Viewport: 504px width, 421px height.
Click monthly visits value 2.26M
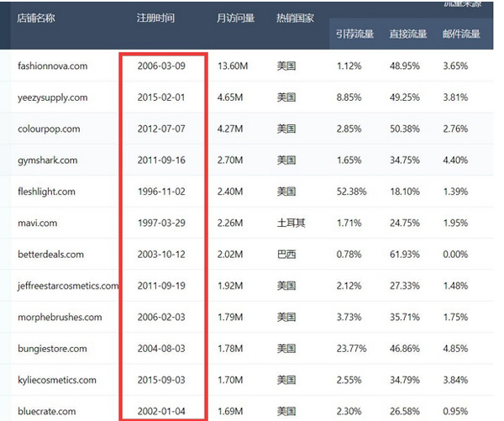tap(230, 224)
